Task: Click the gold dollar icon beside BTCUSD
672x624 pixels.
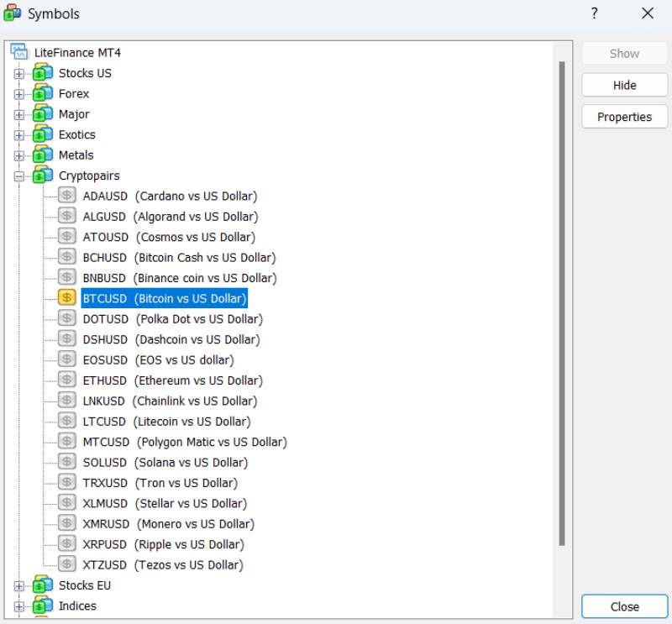Action: (67, 298)
